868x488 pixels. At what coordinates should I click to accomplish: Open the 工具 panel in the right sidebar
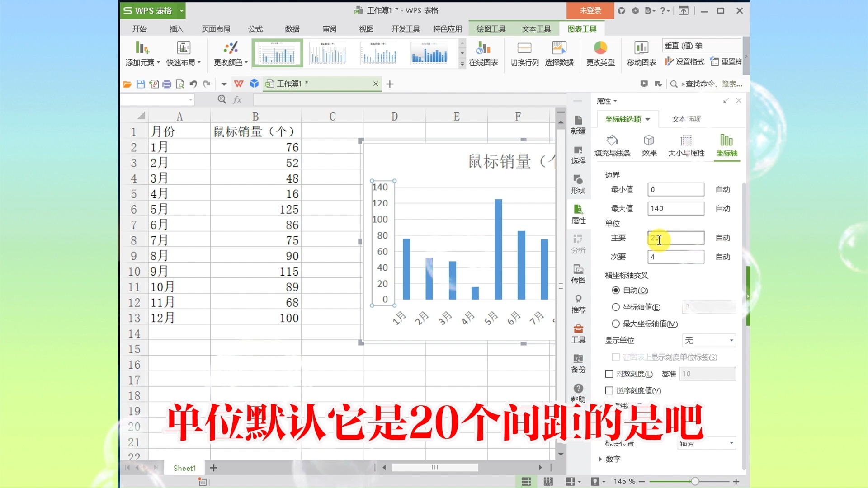[578, 335]
